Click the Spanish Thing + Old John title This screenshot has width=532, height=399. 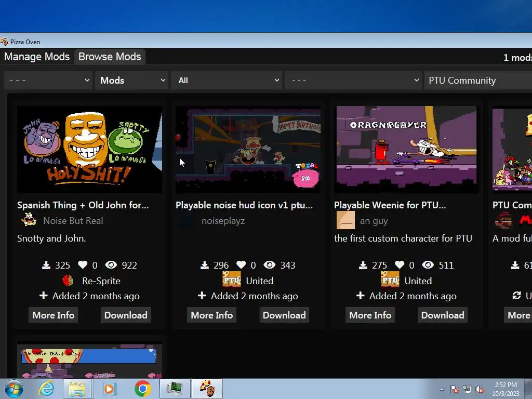pos(83,205)
